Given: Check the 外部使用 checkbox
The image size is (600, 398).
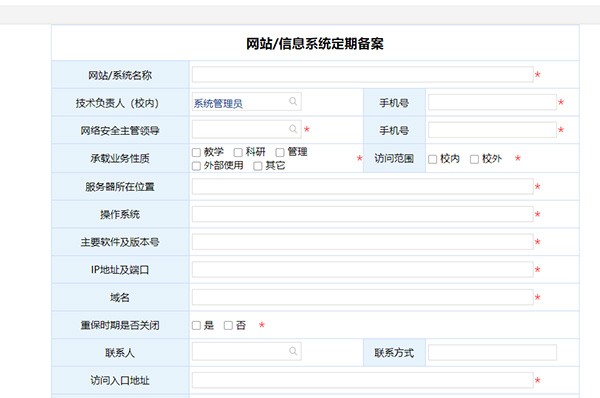Looking at the screenshot, I should coord(196,166).
